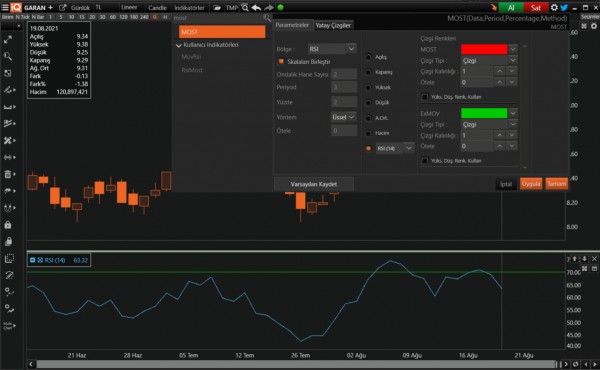The height and width of the screenshot is (370, 600).
Task: Select MOST in the indicator list
Action: tap(222, 32)
